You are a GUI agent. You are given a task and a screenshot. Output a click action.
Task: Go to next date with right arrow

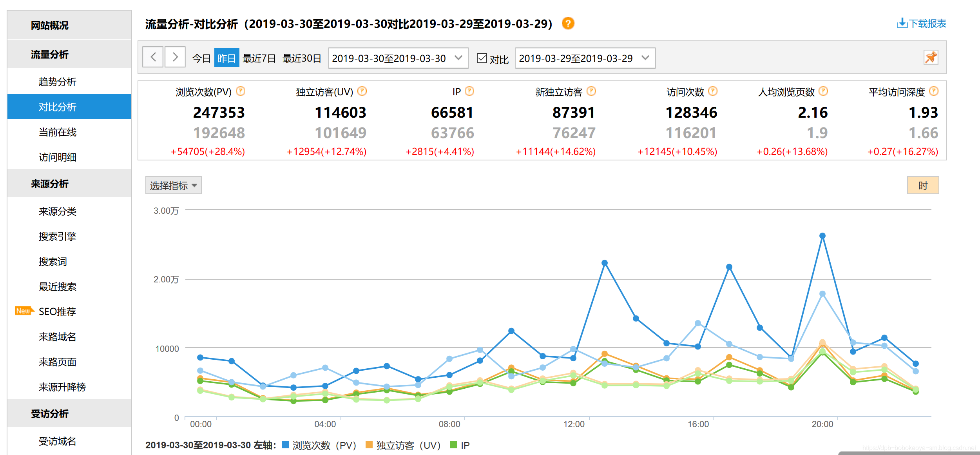tap(175, 57)
